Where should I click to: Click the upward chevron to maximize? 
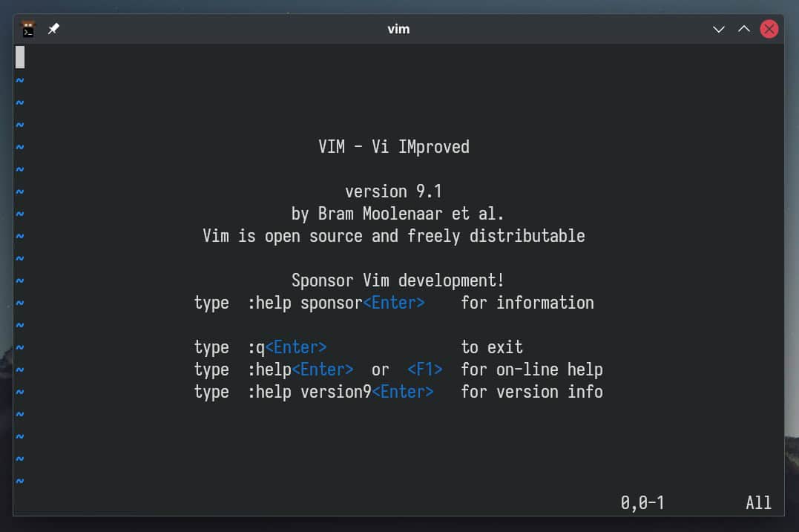coord(743,29)
